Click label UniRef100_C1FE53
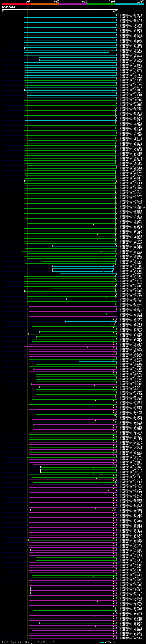 pos(131,63)
